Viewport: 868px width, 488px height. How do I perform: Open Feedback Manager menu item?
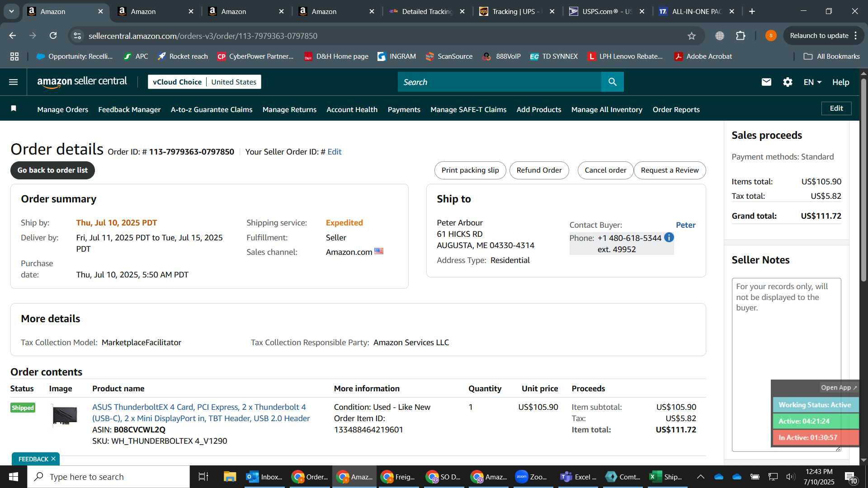(x=129, y=109)
